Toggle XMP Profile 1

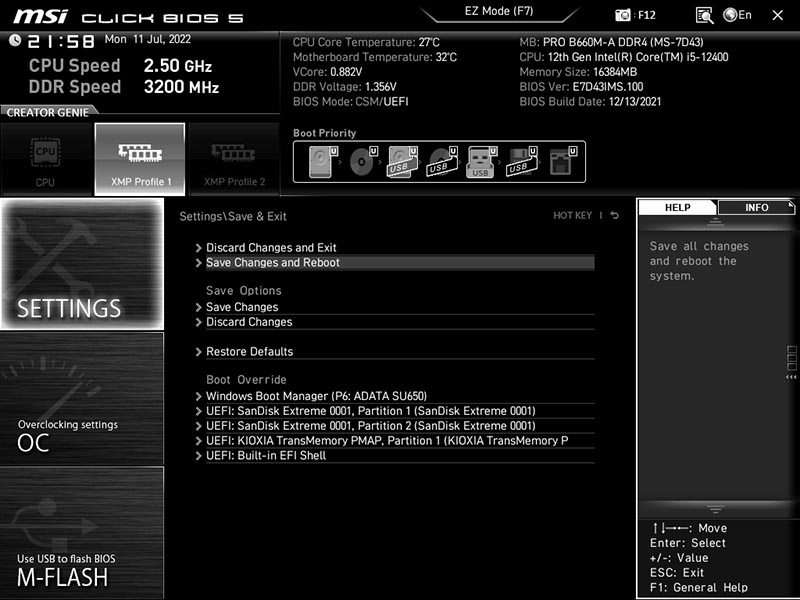coord(140,159)
